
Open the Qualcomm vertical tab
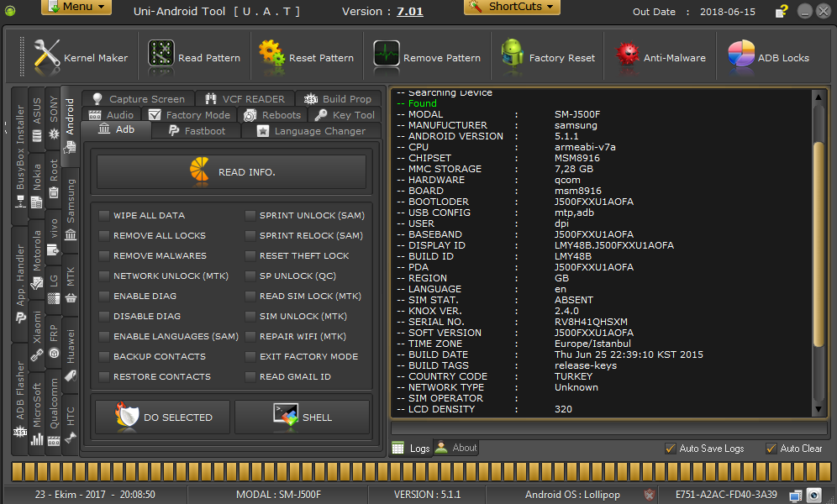tap(54, 412)
